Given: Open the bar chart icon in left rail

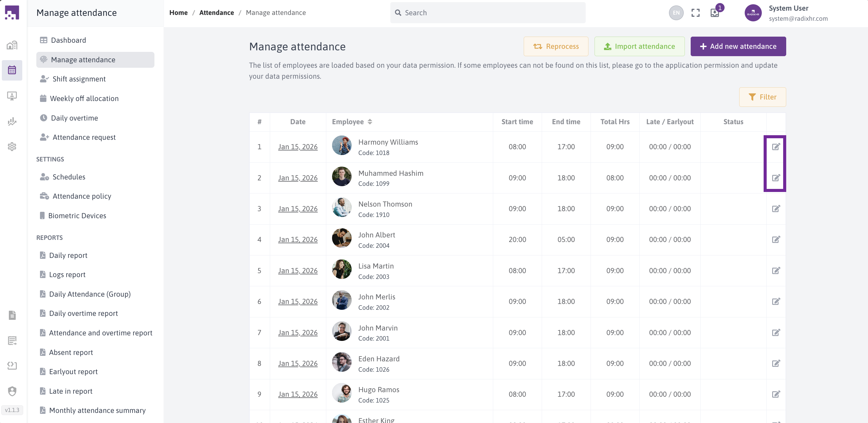Looking at the screenshot, I should [x=12, y=121].
